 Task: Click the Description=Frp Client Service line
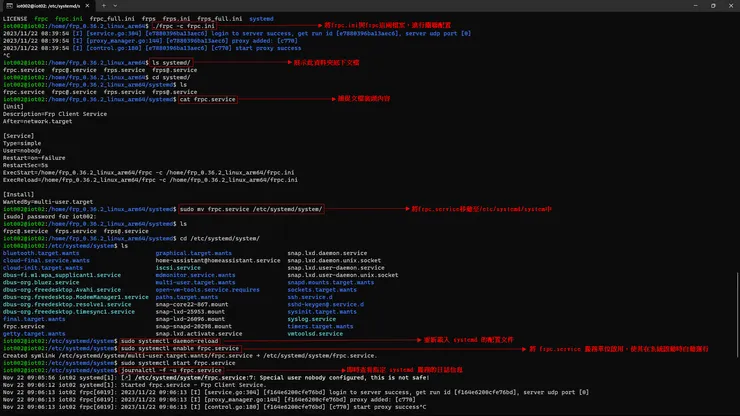(55, 114)
